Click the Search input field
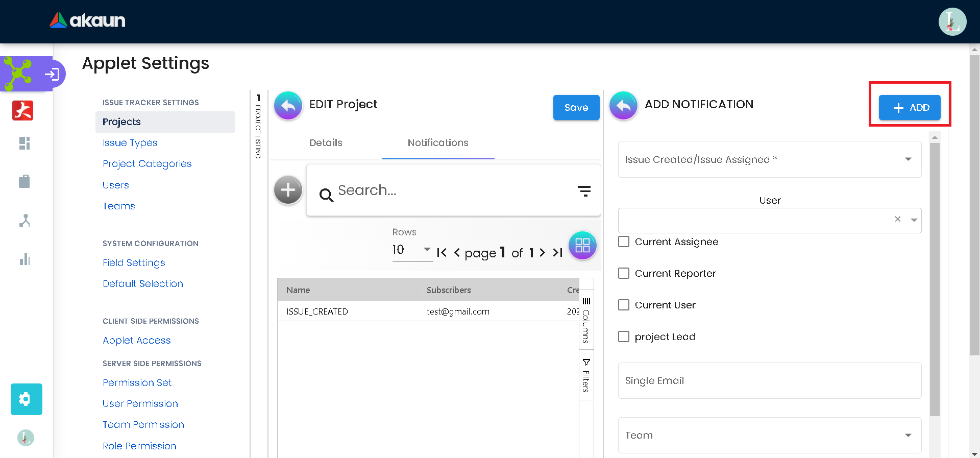Viewport: 980px width, 458px height. point(453,190)
